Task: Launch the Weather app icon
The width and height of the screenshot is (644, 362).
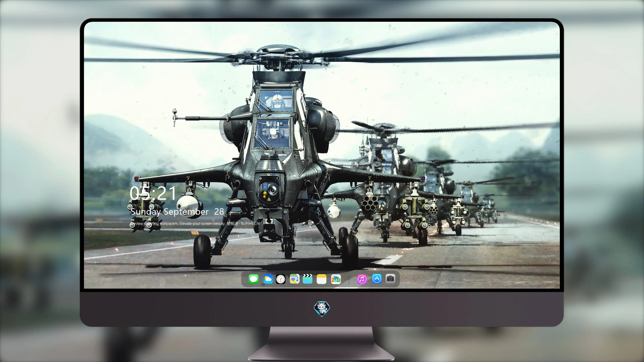Action: pyautogui.click(x=268, y=279)
